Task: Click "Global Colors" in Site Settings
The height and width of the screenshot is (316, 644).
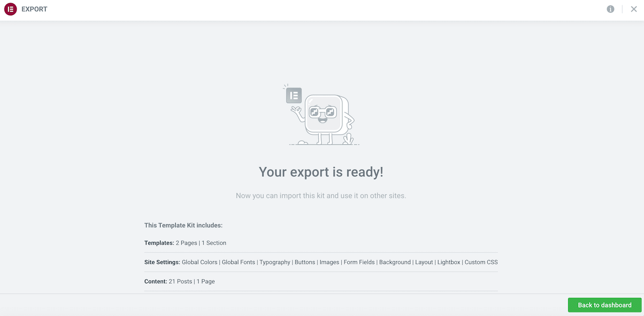Action: [x=200, y=262]
